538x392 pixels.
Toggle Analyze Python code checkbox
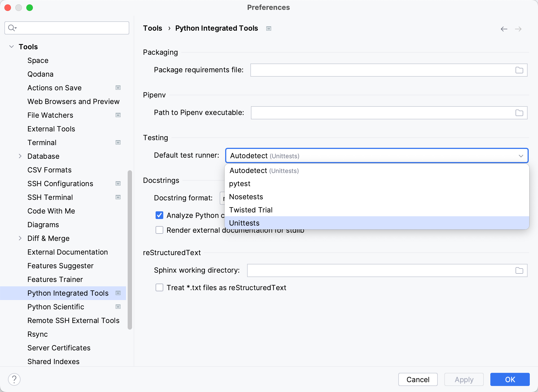pyautogui.click(x=159, y=215)
